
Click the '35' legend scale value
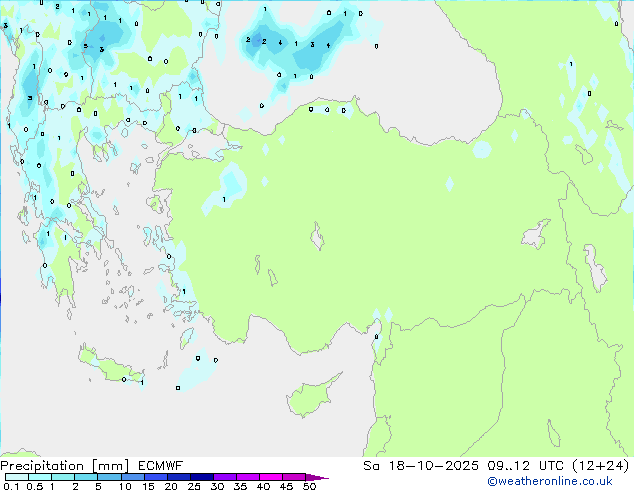pyautogui.click(x=240, y=486)
